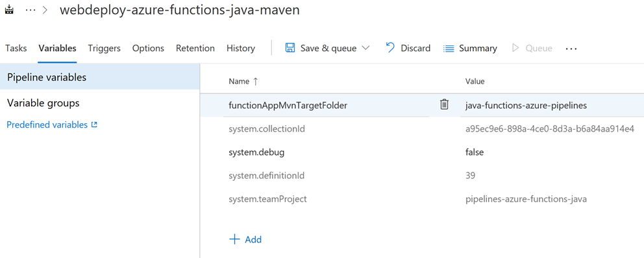Click the pipeline title webdeploy-azure-functions-java-maven

pyautogui.click(x=179, y=10)
